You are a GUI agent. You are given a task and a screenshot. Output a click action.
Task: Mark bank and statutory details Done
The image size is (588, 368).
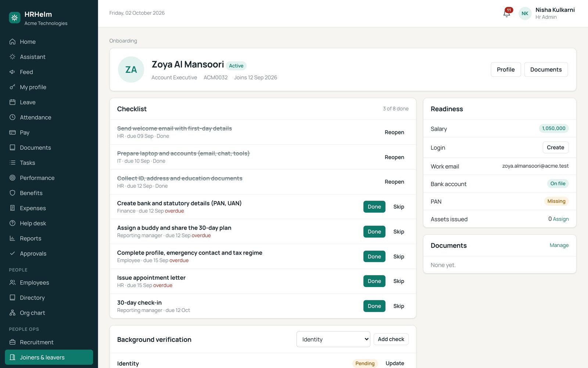click(x=374, y=207)
